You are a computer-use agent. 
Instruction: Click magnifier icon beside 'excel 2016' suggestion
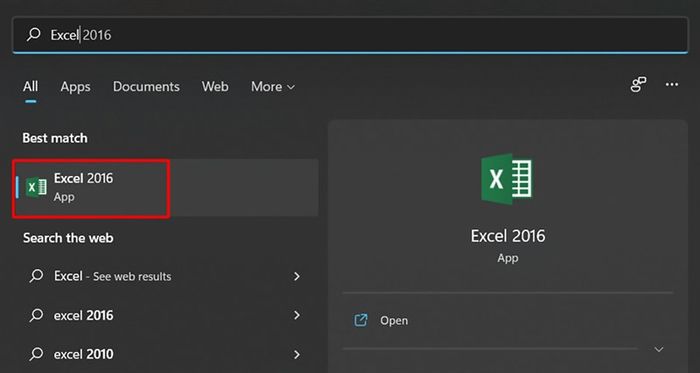point(36,315)
